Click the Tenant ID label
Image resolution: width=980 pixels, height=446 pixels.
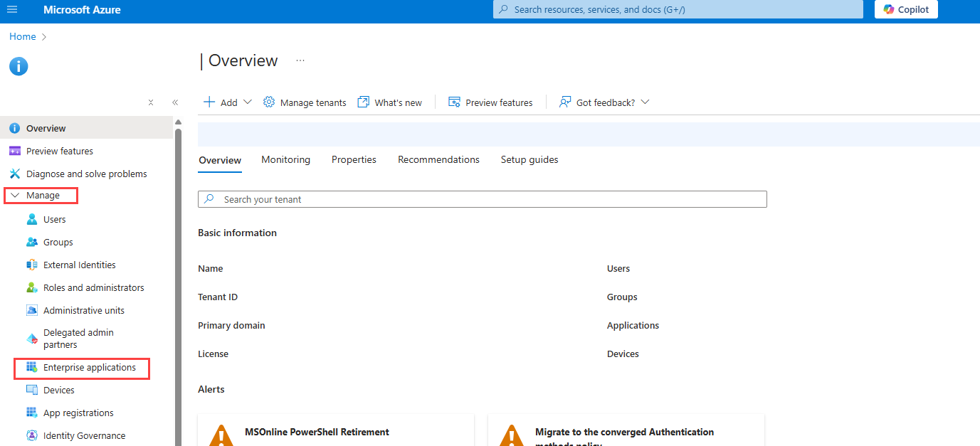pyautogui.click(x=218, y=297)
